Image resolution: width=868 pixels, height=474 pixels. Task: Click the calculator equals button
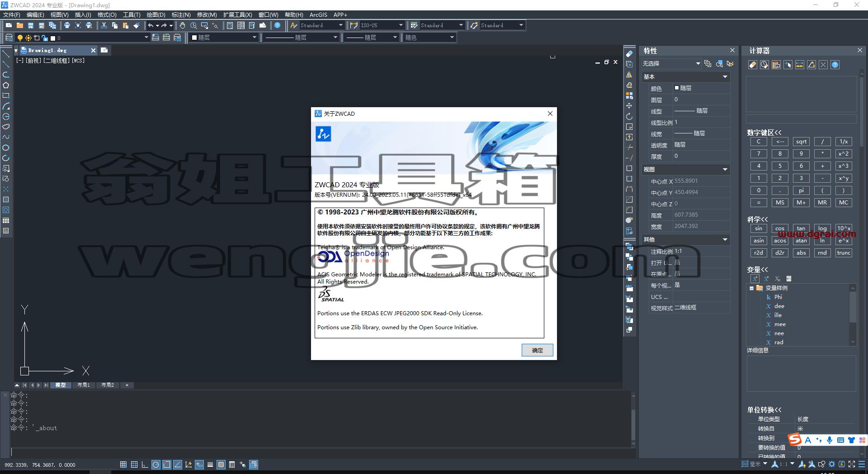[759, 203]
